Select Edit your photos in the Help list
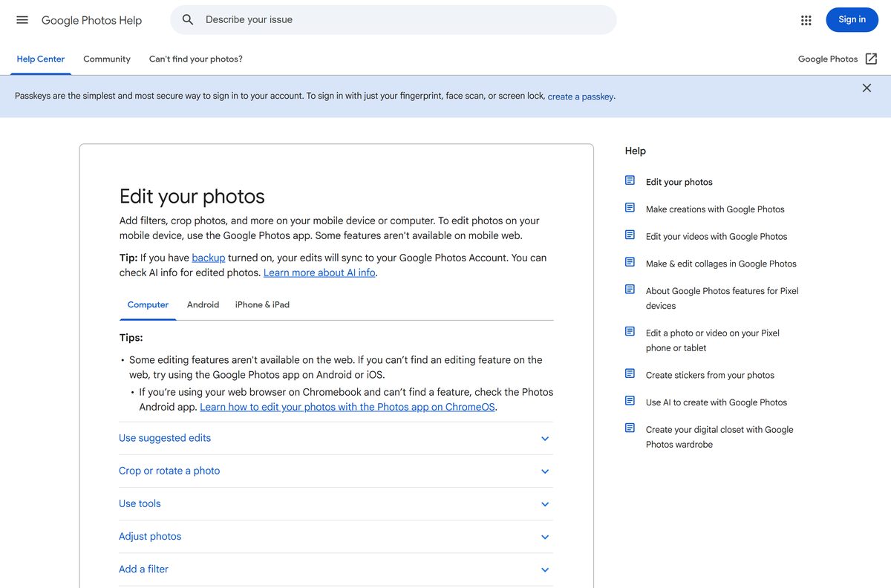This screenshot has width=891, height=588. coord(679,182)
